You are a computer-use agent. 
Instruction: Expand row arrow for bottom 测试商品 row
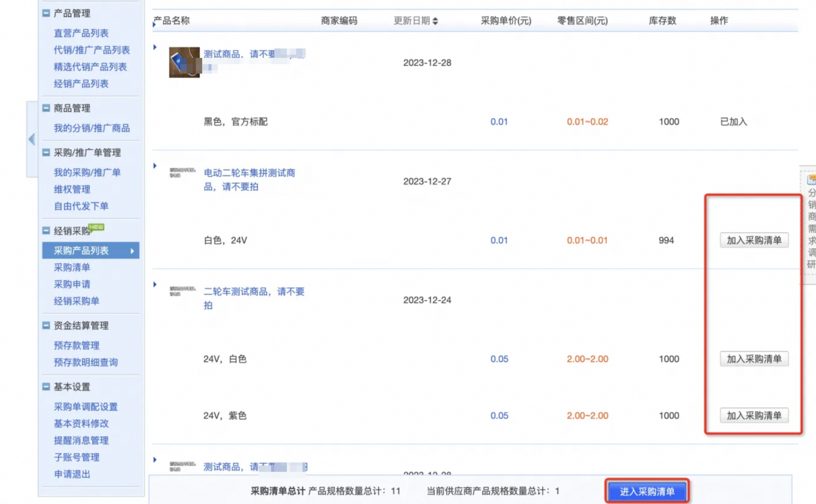pyautogui.click(x=155, y=459)
